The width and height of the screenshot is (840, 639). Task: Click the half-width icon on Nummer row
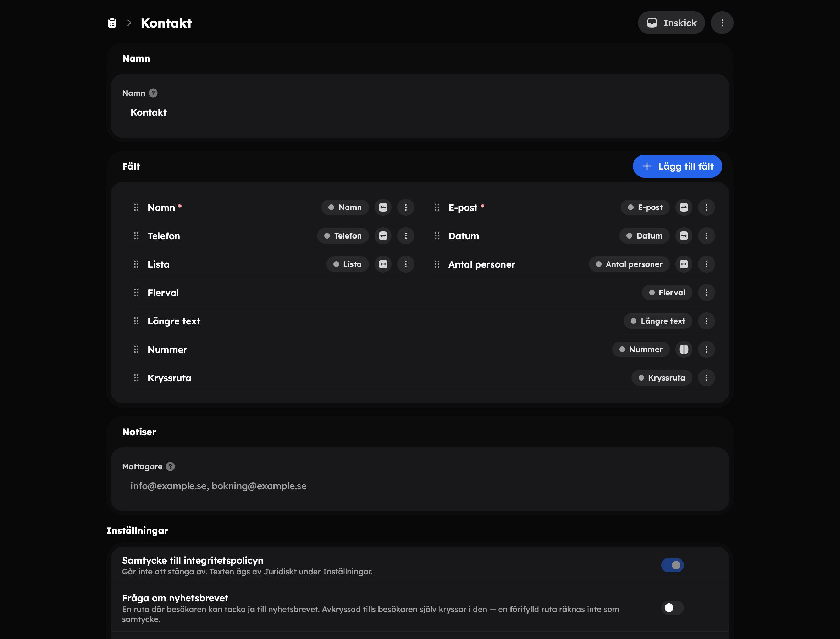pos(684,350)
